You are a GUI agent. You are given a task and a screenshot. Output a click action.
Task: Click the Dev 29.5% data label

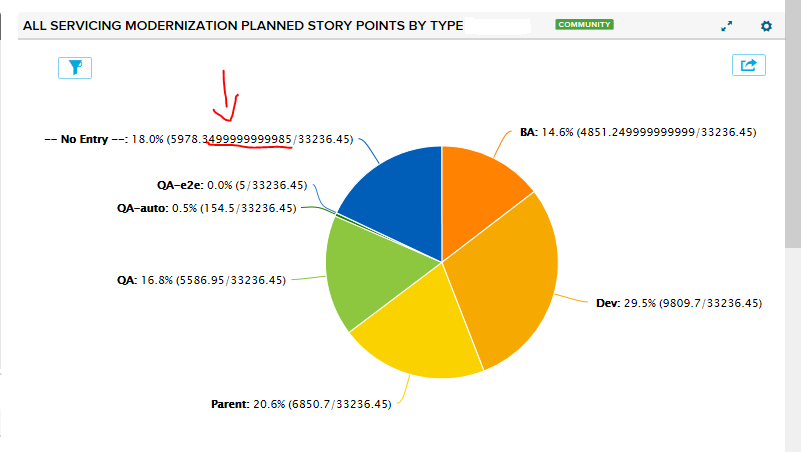679,302
